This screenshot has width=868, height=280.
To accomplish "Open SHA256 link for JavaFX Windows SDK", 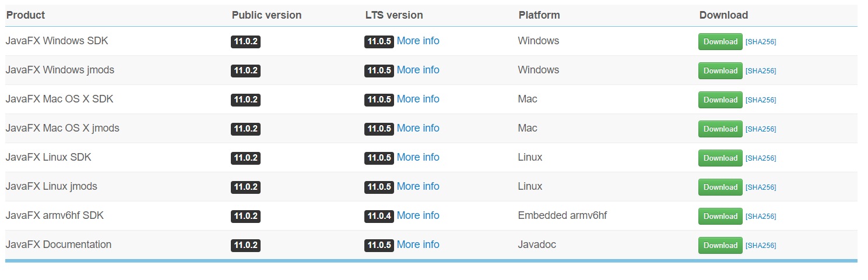I will (x=761, y=42).
